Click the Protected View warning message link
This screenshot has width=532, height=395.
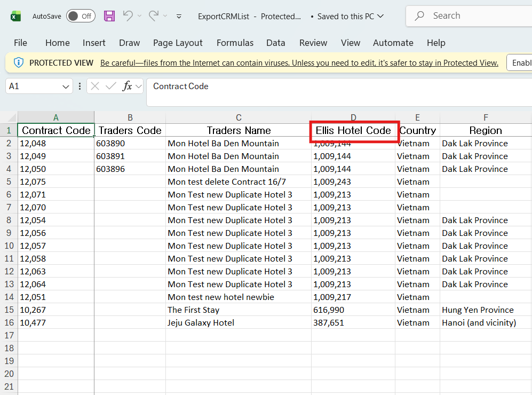299,63
